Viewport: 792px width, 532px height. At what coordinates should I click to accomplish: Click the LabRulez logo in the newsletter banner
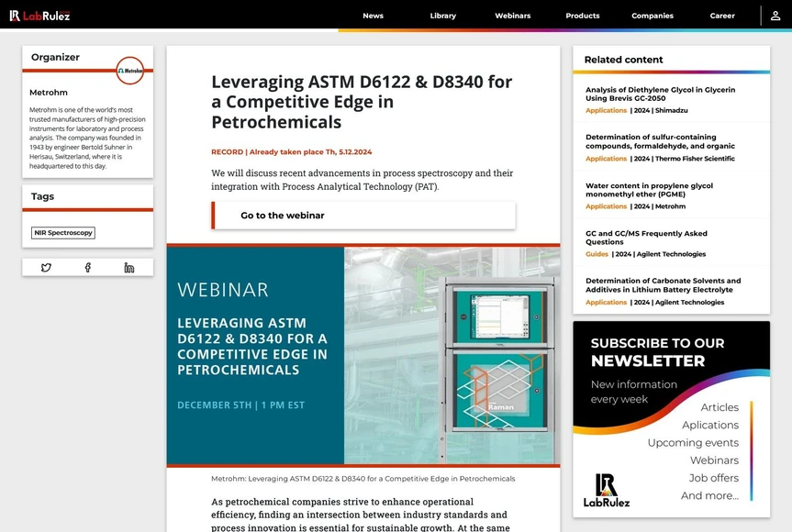coord(606,491)
